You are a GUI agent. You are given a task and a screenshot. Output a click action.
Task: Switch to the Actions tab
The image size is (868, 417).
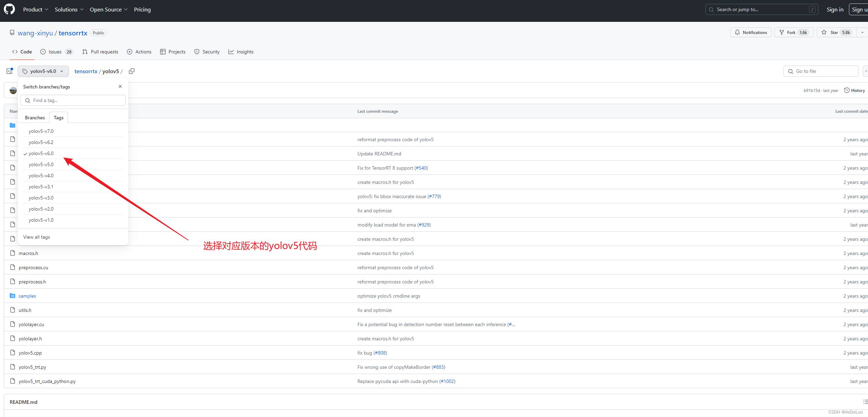139,52
